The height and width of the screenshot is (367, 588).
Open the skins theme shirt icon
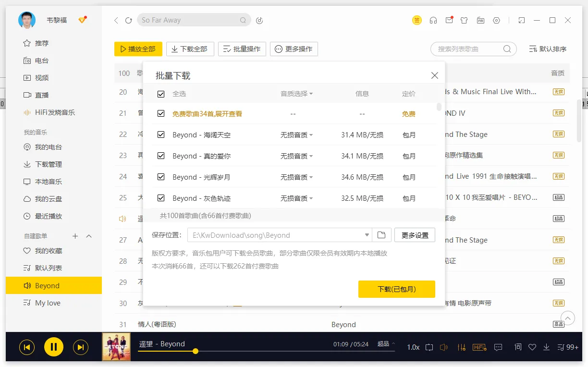click(x=465, y=20)
